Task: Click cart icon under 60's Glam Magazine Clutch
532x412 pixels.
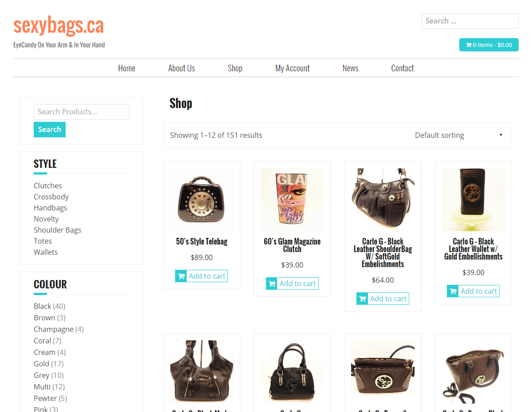Action: click(x=272, y=284)
